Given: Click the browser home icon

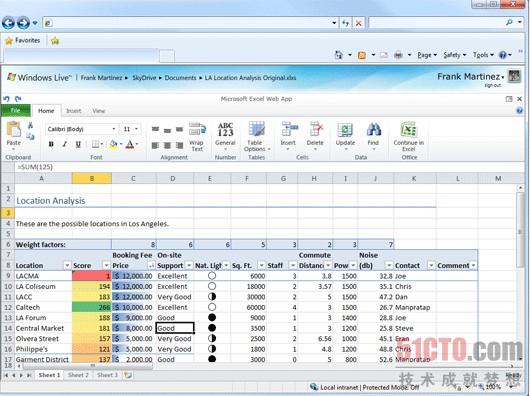Looking at the screenshot, I should 339,55.
